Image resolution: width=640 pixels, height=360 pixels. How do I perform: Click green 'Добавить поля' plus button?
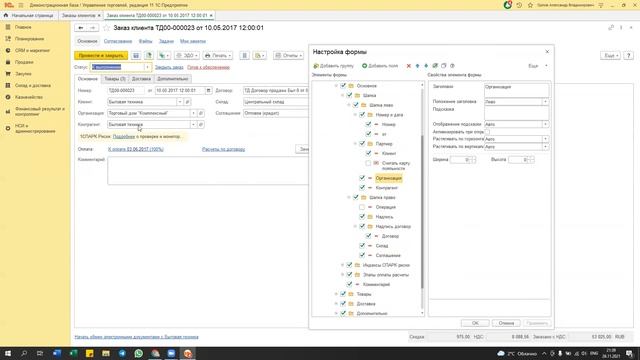(x=380, y=66)
